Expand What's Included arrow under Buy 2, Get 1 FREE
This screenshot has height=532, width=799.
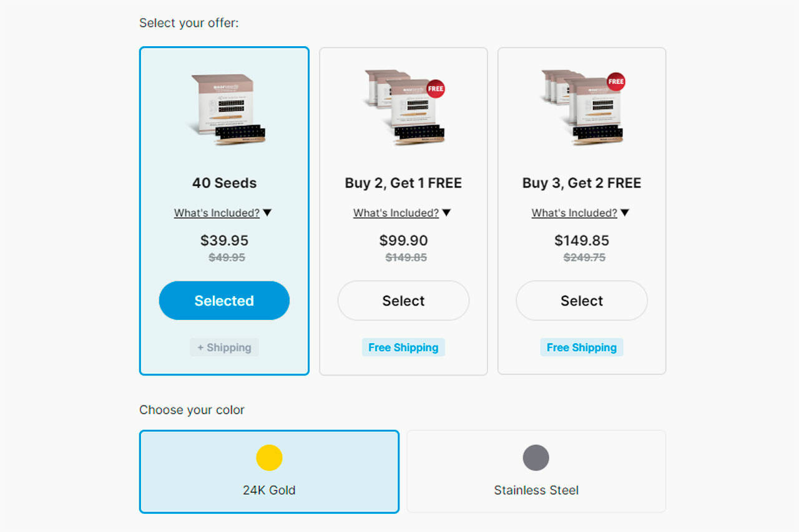(446, 213)
